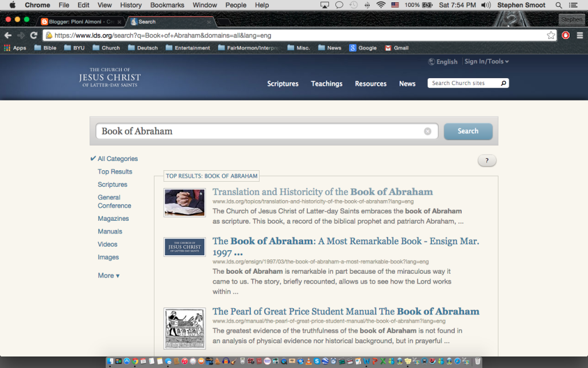The image size is (588, 368).
Task: Clear the Book of Abraham search field
Action: (427, 131)
